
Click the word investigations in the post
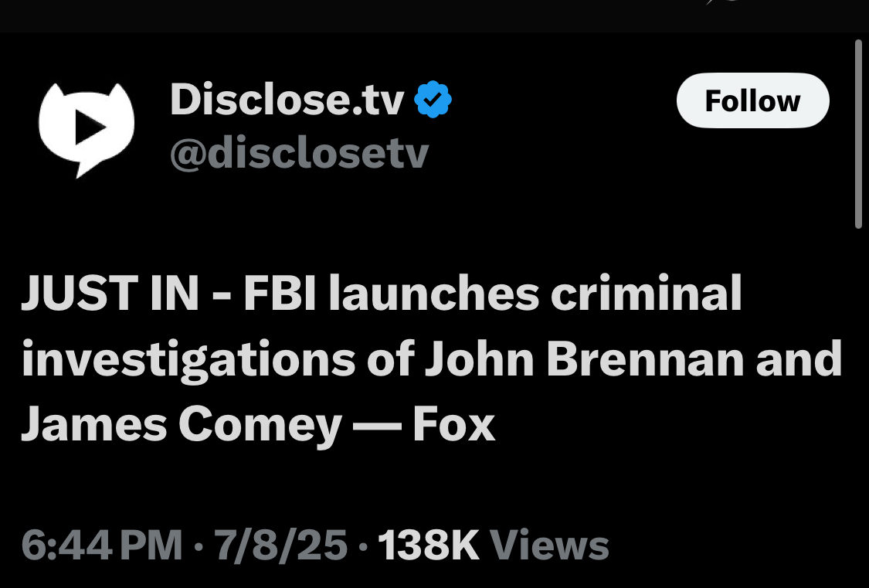pyautogui.click(x=188, y=360)
